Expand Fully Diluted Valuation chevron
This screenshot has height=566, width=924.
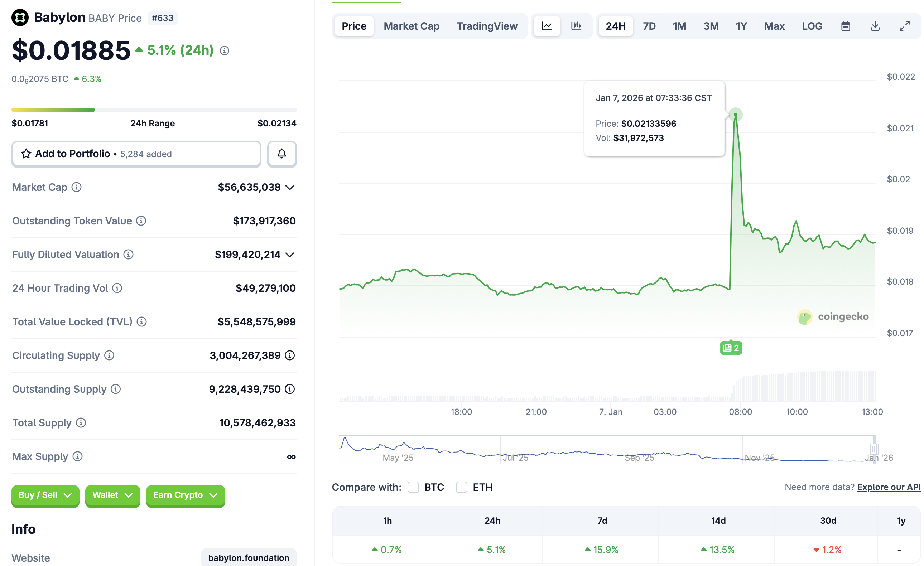tap(289, 255)
